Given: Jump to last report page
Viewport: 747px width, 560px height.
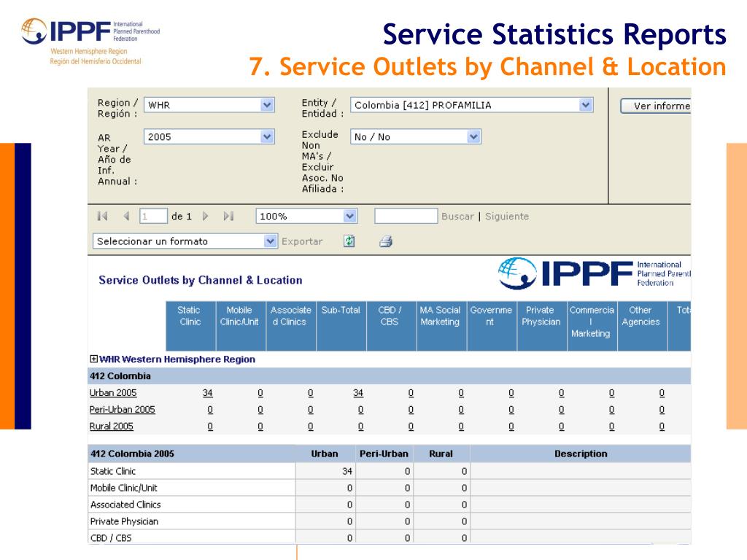Looking at the screenshot, I should pyautogui.click(x=228, y=216).
